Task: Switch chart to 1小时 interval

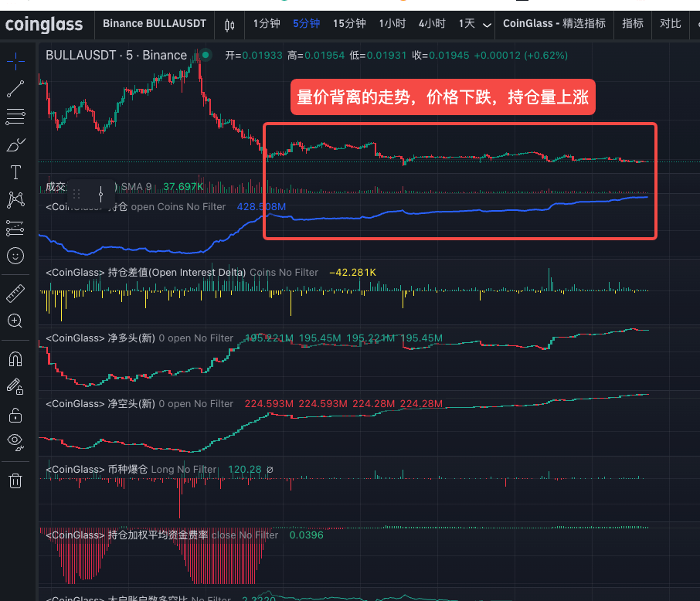Action: (392, 24)
